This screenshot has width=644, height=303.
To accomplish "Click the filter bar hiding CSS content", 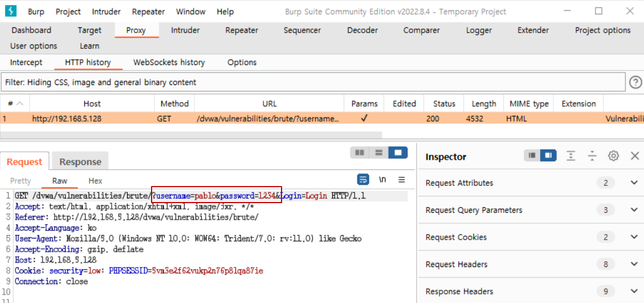I will (x=313, y=82).
